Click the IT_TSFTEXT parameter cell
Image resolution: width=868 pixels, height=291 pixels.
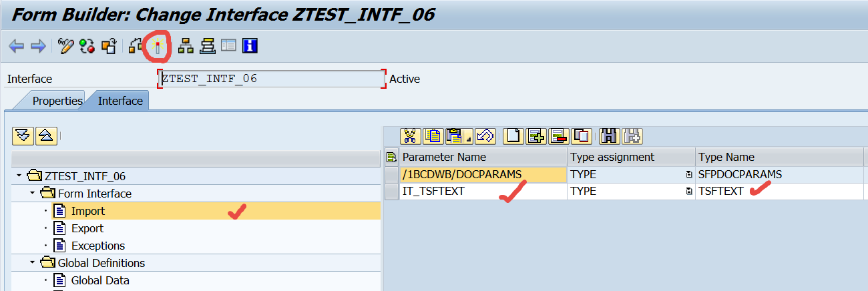pyautogui.click(x=483, y=191)
